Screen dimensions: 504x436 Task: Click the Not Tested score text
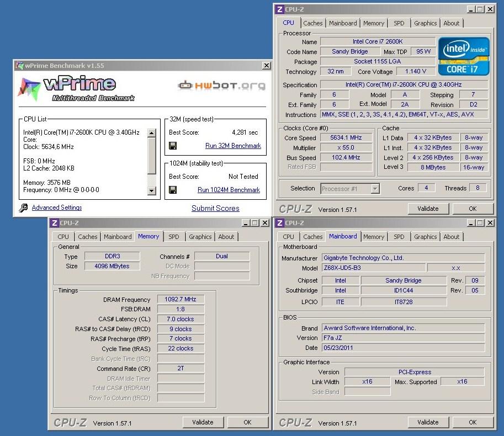tap(243, 177)
